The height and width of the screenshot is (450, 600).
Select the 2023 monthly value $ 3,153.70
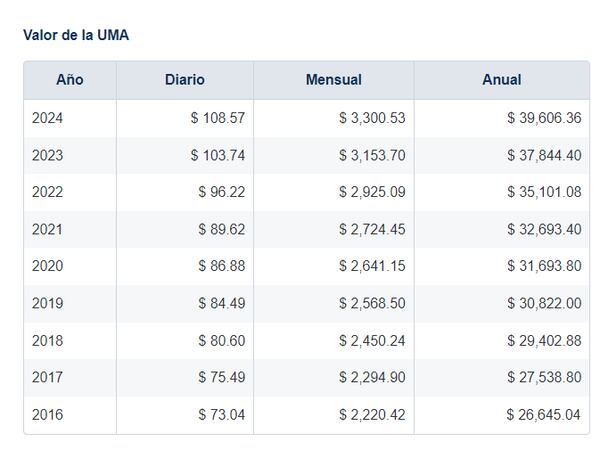372,155
